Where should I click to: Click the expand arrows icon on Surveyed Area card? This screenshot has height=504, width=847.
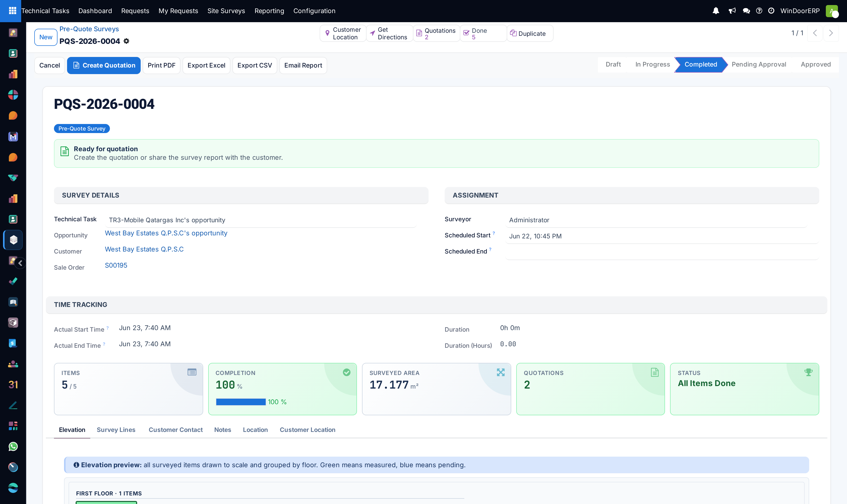[x=500, y=372]
